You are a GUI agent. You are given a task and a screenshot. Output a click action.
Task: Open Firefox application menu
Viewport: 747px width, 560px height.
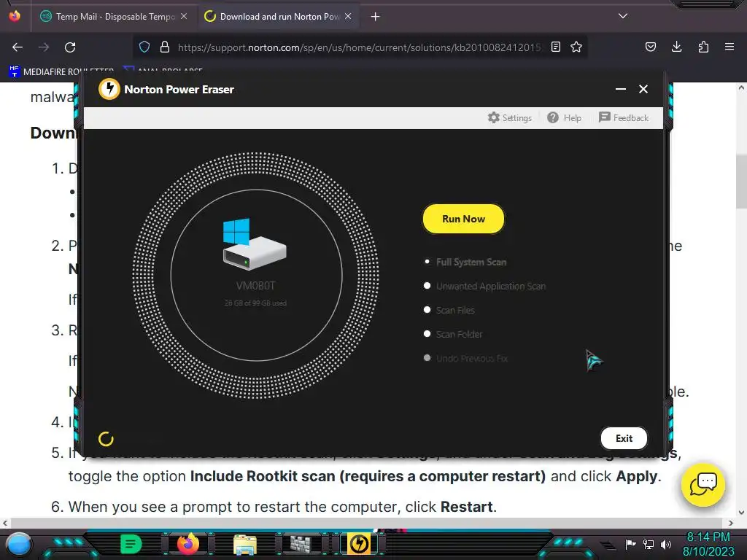click(729, 47)
